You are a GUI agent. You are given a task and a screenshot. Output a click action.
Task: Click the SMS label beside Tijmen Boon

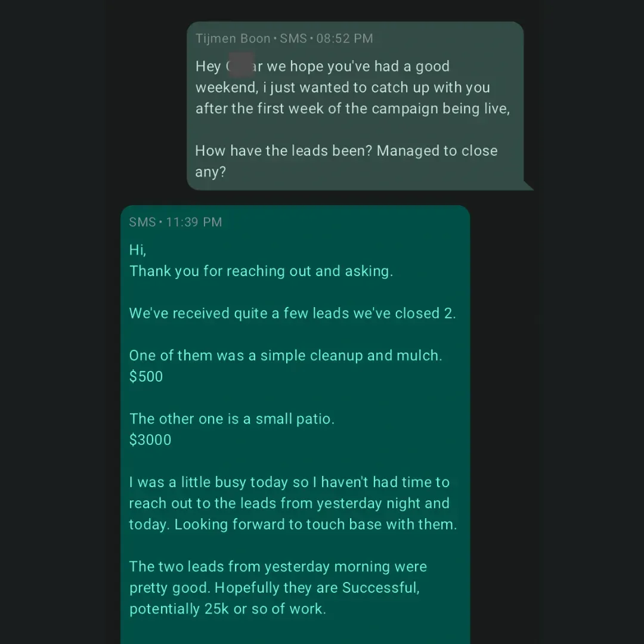click(x=293, y=39)
